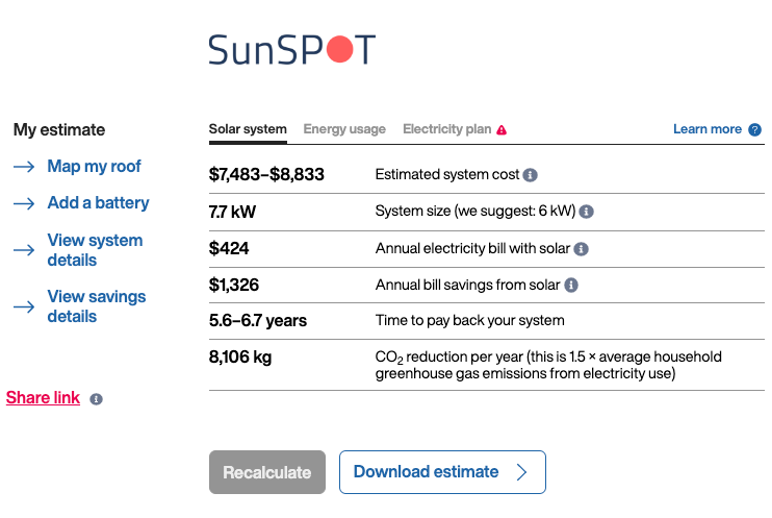The image size is (772, 518).
Task: Click the 8,106 kg CO2 value
Action: 240,357
